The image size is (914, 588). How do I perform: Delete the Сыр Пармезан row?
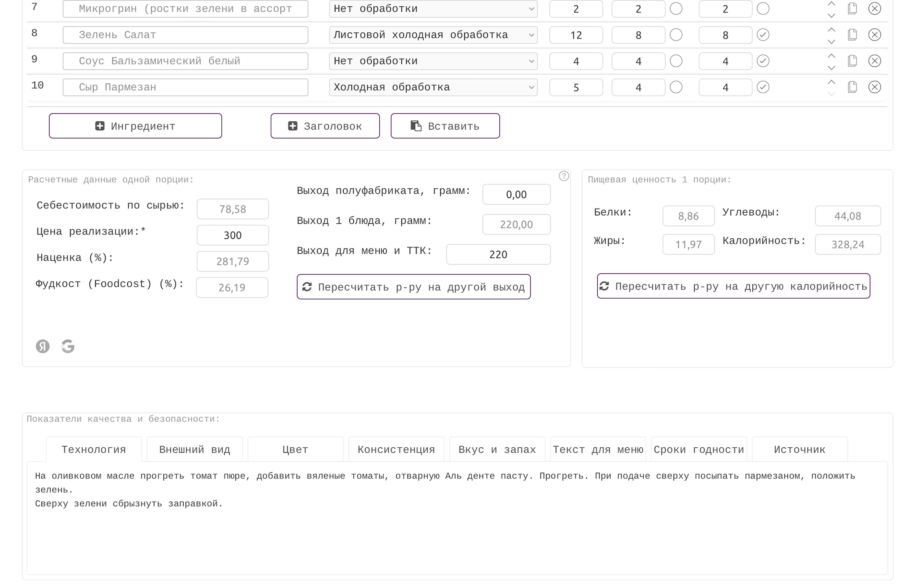[874, 87]
